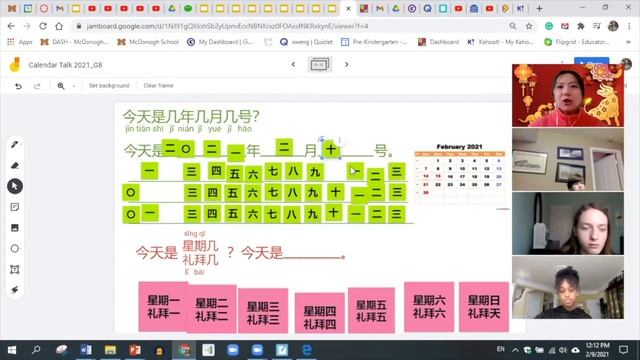This screenshot has width=640, height=360.
Task: Open the My Dashboard bookmark
Action: pyautogui.click(x=220, y=42)
